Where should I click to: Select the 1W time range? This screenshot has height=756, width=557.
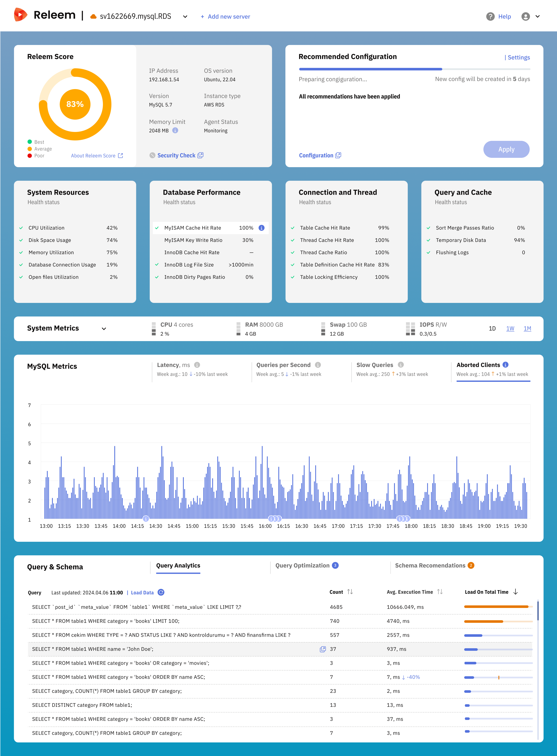tap(510, 328)
